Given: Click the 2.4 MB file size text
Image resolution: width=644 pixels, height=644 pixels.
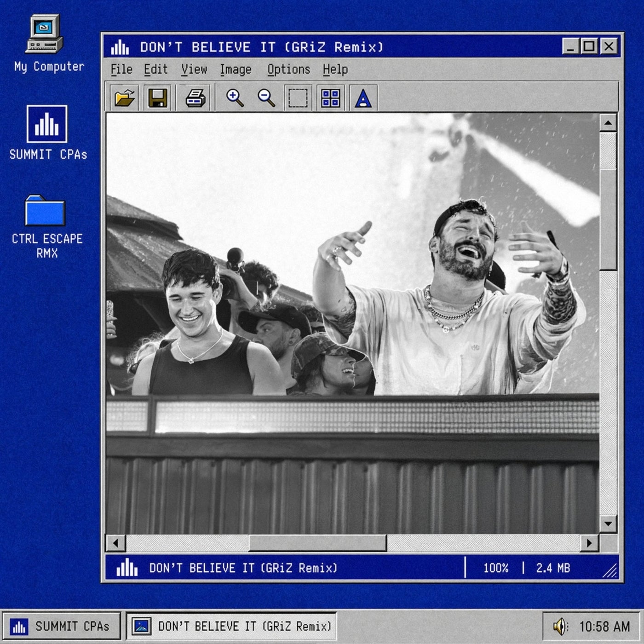Looking at the screenshot, I should (x=553, y=568).
